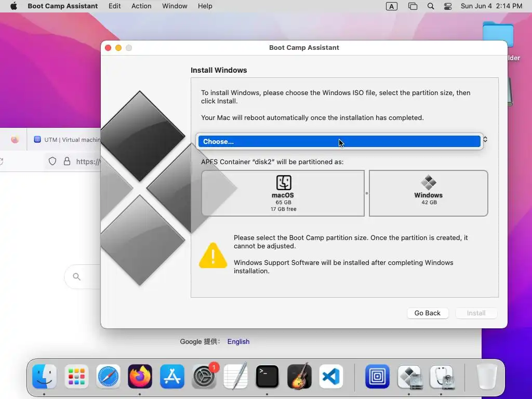Click the padlock icon in the Firefox address bar
The height and width of the screenshot is (399, 532).
click(x=67, y=161)
